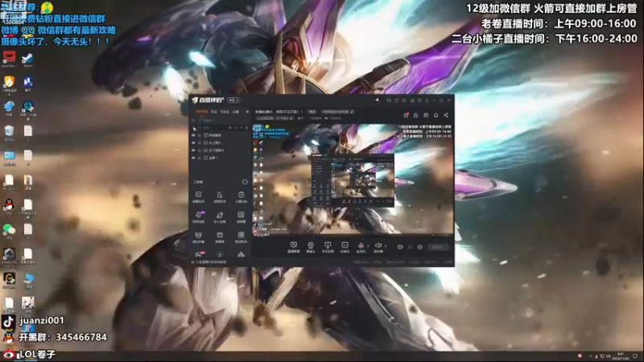Toggle lock on the third source layer

[199, 150]
